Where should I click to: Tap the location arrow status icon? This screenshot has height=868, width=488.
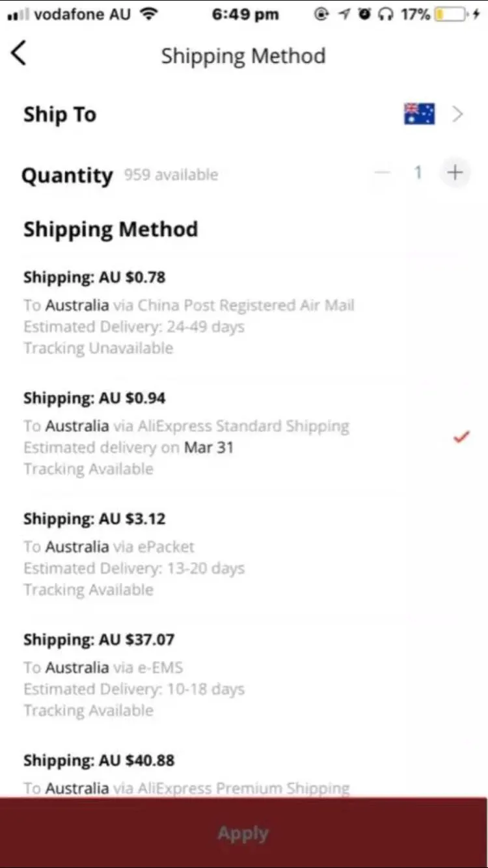pyautogui.click(x=344, y=14)
